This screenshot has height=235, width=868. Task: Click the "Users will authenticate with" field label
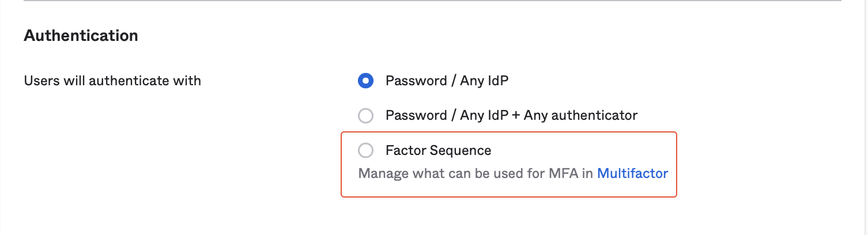coord(112,81)
